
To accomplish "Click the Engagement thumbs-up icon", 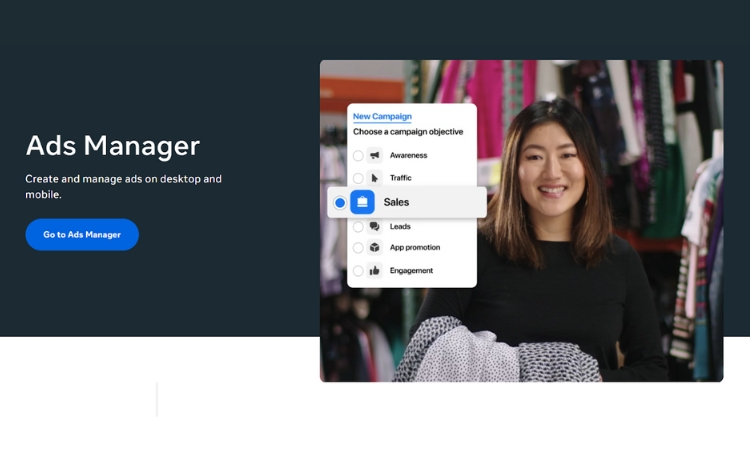I will 375,270.
